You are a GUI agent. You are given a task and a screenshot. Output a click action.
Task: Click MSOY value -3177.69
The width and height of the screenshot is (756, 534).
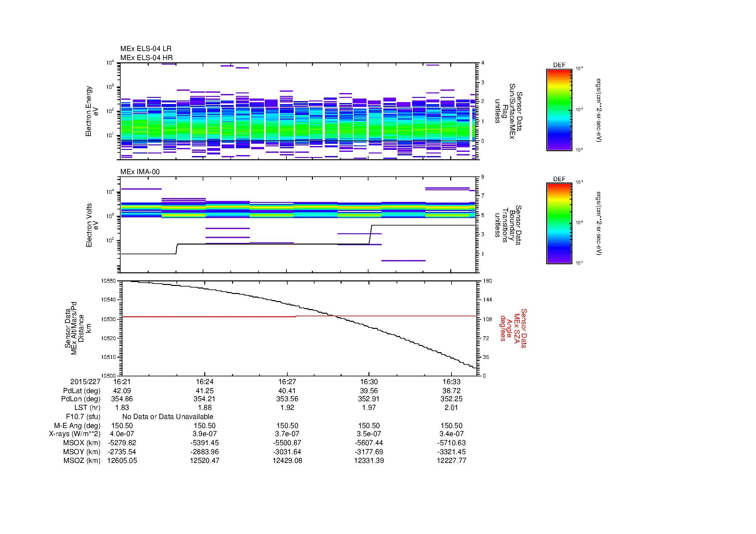(369, 452)
